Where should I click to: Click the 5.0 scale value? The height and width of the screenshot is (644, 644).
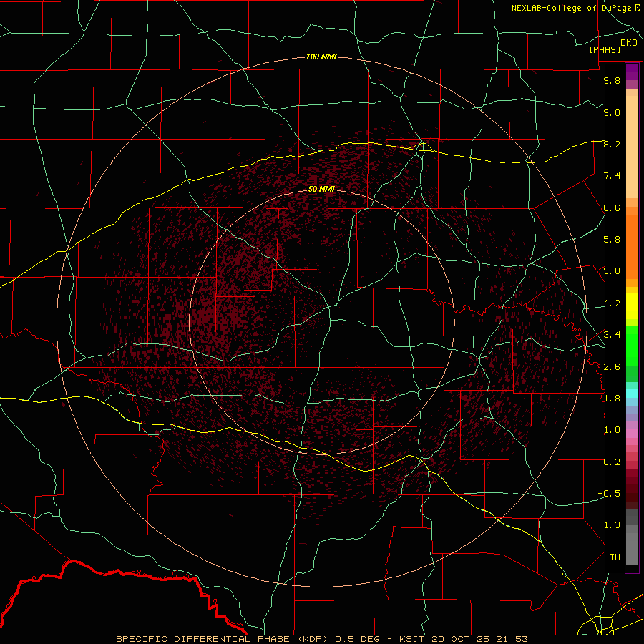[x=612, y=271]
